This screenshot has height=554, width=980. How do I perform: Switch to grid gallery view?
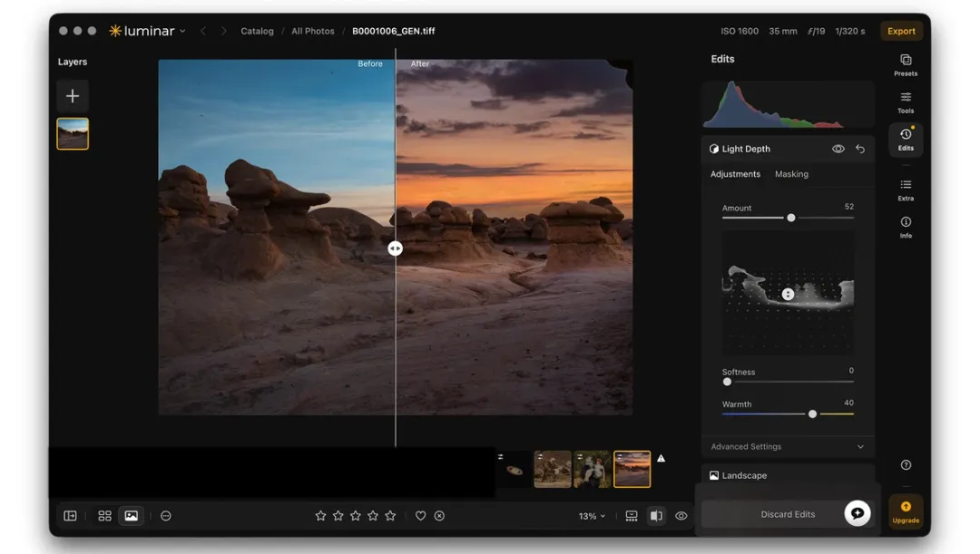click(104, 516)
